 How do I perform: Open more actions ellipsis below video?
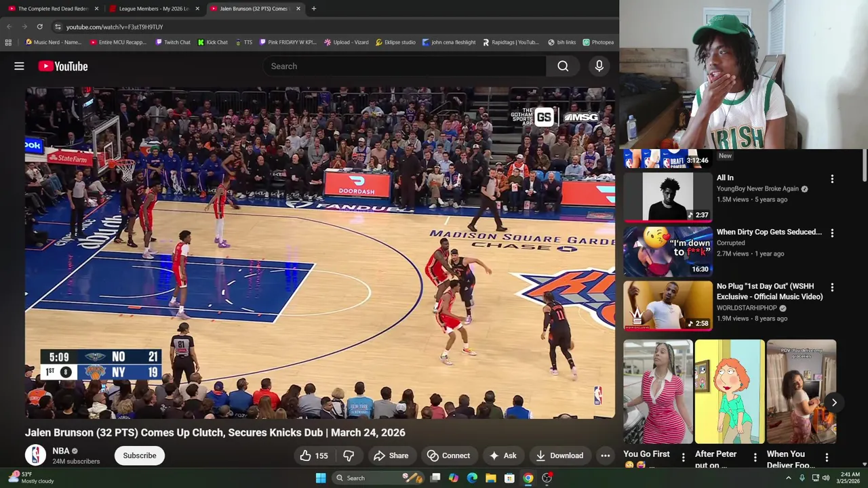[605, 455]
